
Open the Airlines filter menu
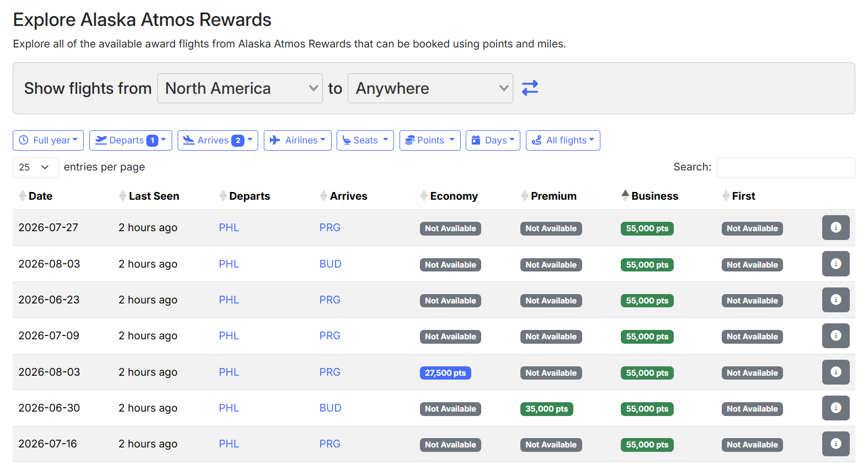pyautogui.click(x=297, y=140)
